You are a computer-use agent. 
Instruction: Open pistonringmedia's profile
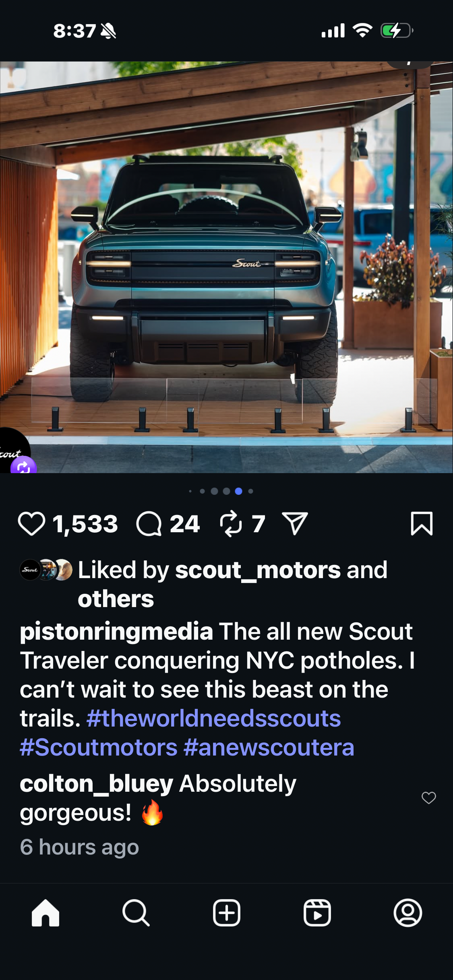(x=116, y=631)
